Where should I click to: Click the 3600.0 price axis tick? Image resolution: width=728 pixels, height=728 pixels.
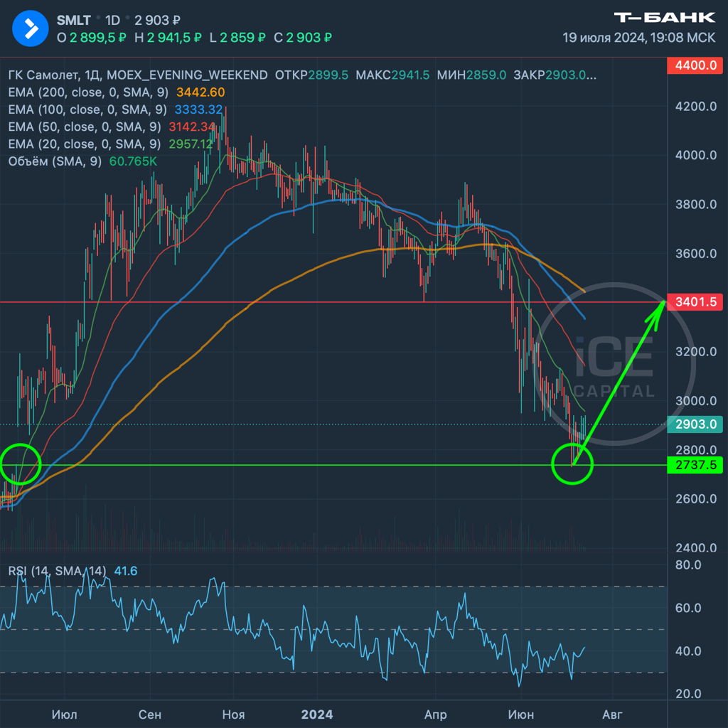click(696, 254)
